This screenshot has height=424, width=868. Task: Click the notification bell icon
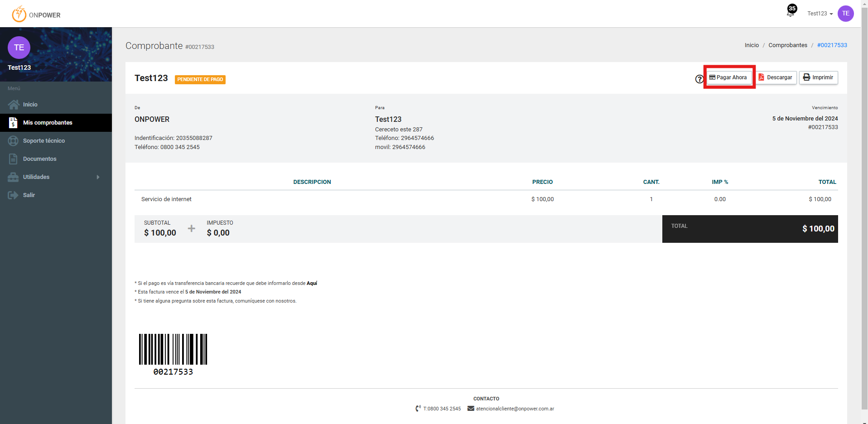[791, 13]
